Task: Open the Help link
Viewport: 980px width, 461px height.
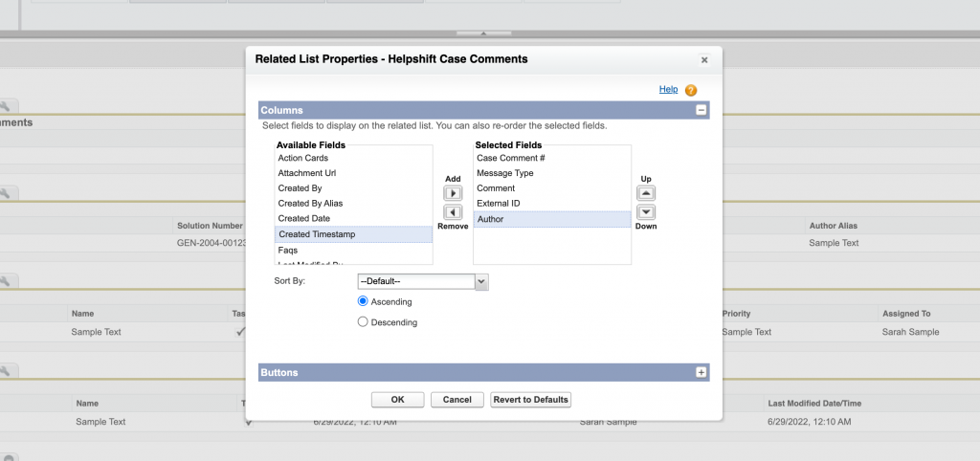Action: click(x=668, y=89)
